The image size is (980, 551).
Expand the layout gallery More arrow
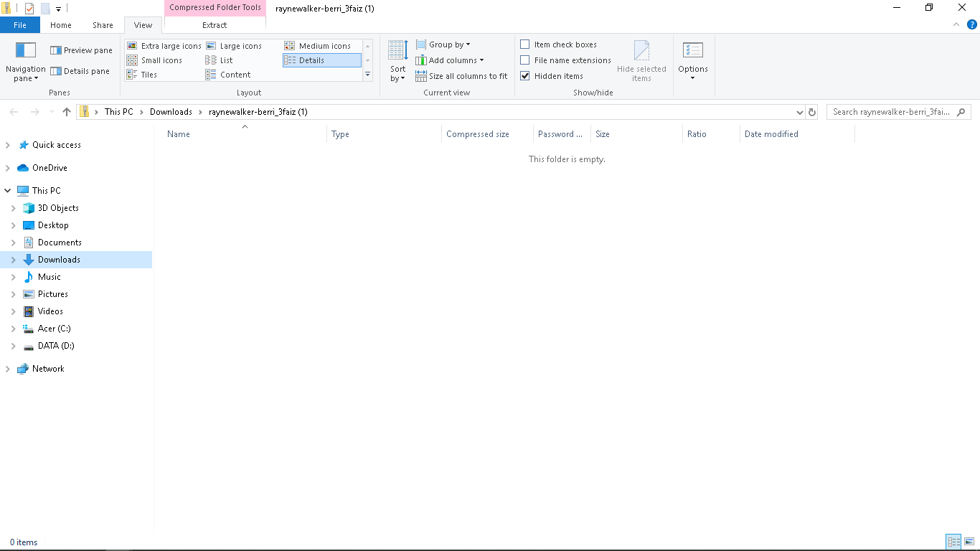point(368,74)
